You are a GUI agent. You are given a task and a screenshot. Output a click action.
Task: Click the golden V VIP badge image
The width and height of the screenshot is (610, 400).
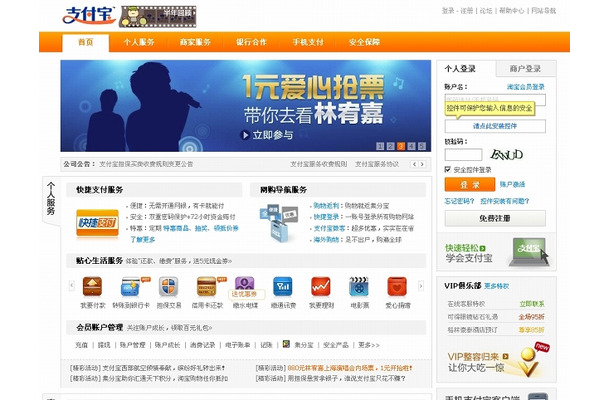point(528,362)
